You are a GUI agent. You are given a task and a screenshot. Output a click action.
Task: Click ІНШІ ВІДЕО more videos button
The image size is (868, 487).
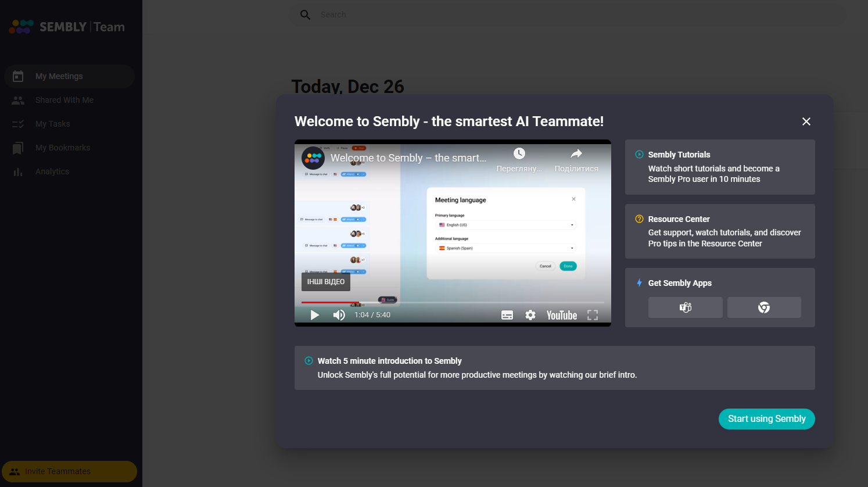(x=326, y=282)
